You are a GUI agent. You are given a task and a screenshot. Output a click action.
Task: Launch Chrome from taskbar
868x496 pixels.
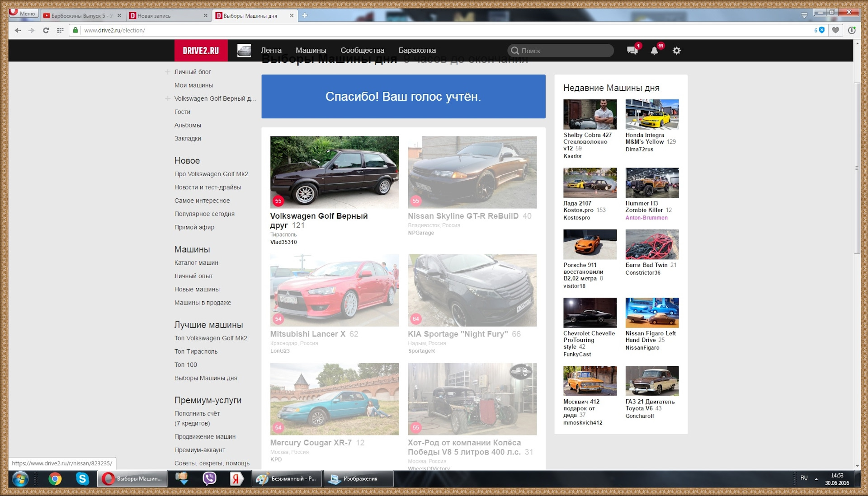coord(55,478)
